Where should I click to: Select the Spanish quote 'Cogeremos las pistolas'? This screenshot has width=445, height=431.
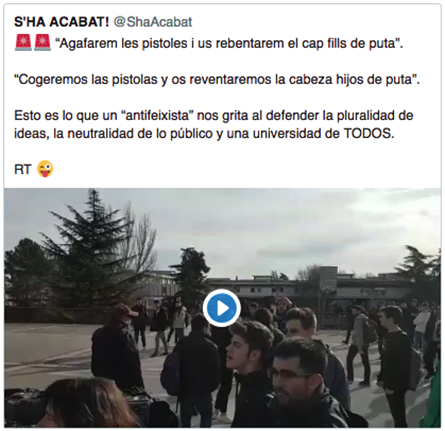(217, 80)
